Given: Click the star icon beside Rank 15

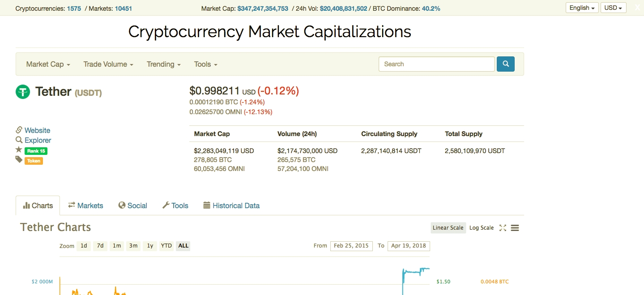Looking at the screenshot, I should [x=19, y=150].
